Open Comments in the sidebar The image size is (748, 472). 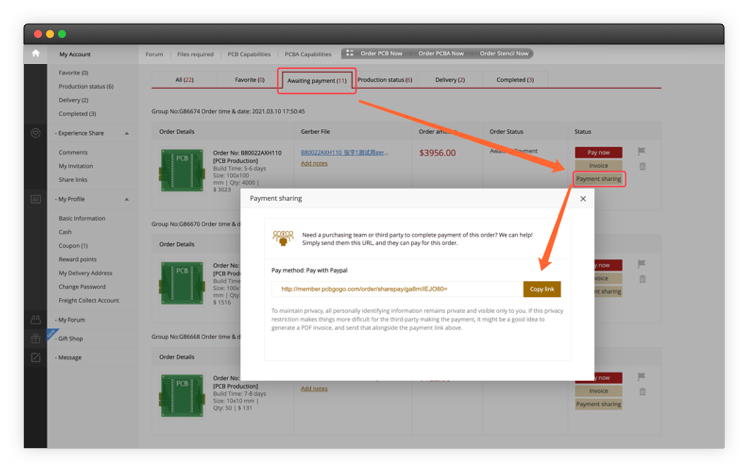coord(73,152)
